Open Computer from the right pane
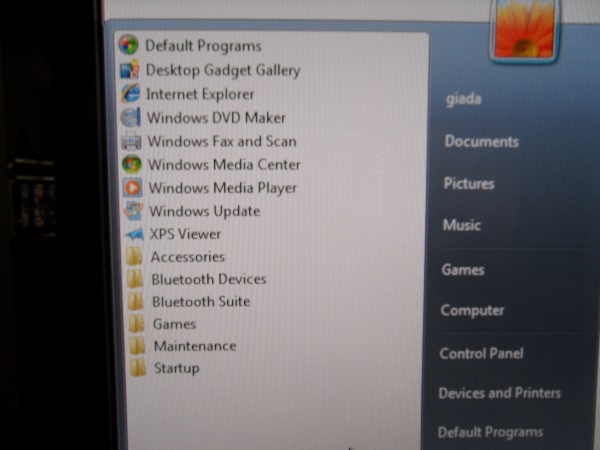This screenshot has height=450, width=600. 472,310
